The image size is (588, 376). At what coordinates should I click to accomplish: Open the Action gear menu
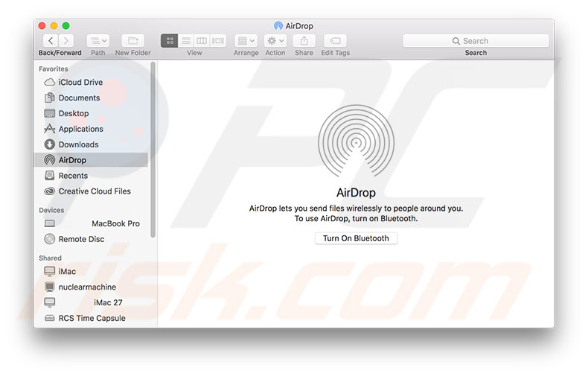pos(275,40)
